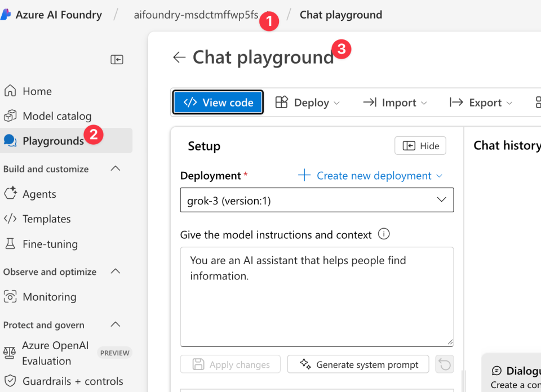541x392 pixels.
Task: Click the Azure OpenAI Evaluation scales icon
Action: tap(10, 353)
